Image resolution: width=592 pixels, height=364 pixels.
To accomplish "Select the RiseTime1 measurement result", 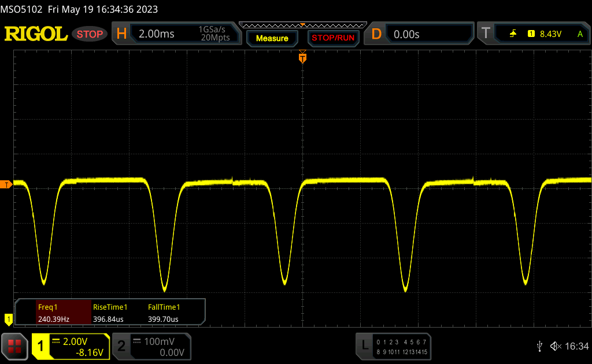I will click(x=110, y=313).
